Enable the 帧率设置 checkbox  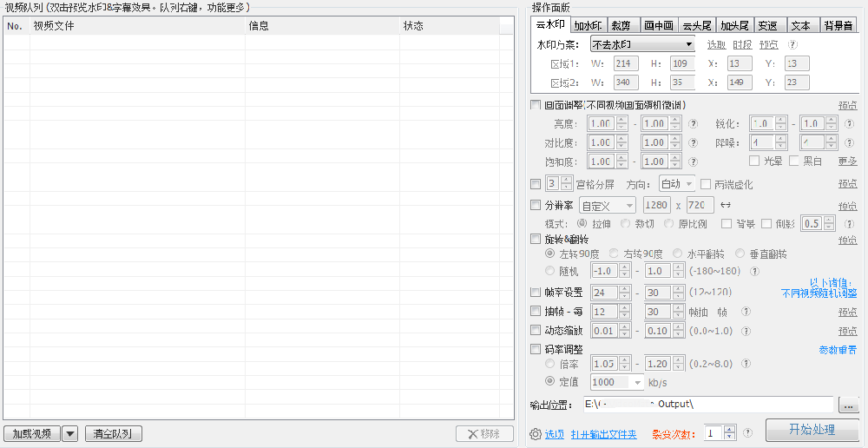pyautogui.click(x=536, y=293)
